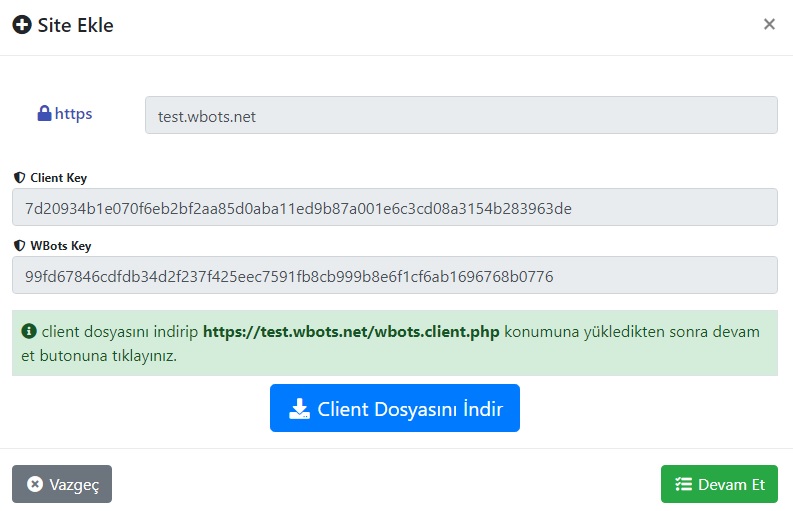Click the https protocol label

coord(73,114)
